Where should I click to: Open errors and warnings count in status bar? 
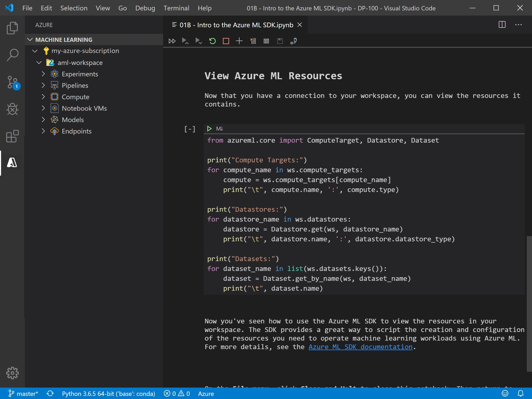(x=177, y=394)
